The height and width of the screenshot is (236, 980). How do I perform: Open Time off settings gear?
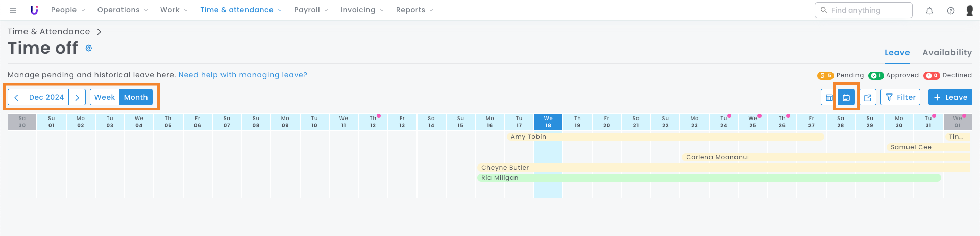[89, 48]
